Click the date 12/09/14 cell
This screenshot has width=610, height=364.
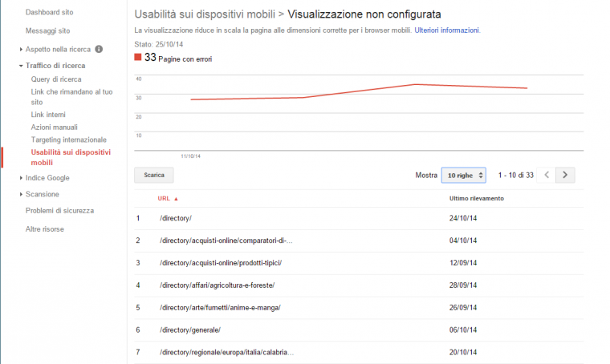463,263
